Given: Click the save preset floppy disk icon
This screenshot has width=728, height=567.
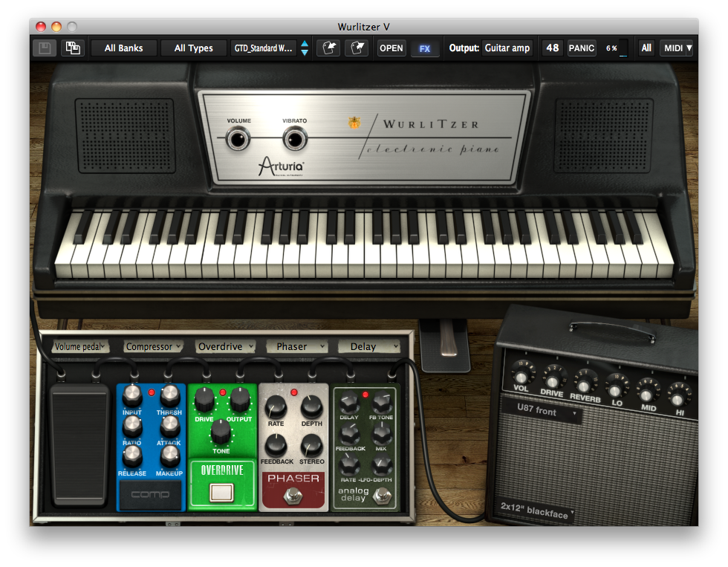Looking at the screenshot, I should [x=45, y=48].
